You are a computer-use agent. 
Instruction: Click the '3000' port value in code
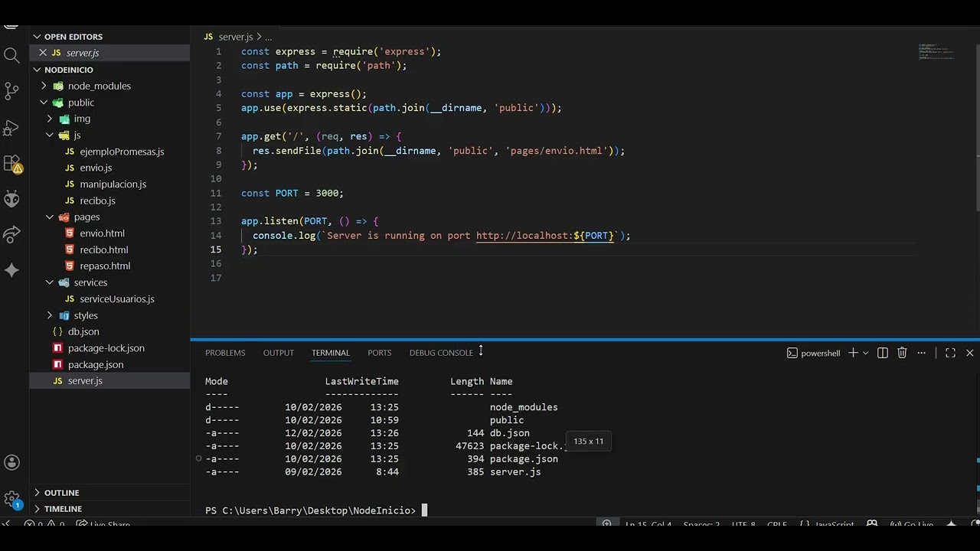click(x=327, y=194)
